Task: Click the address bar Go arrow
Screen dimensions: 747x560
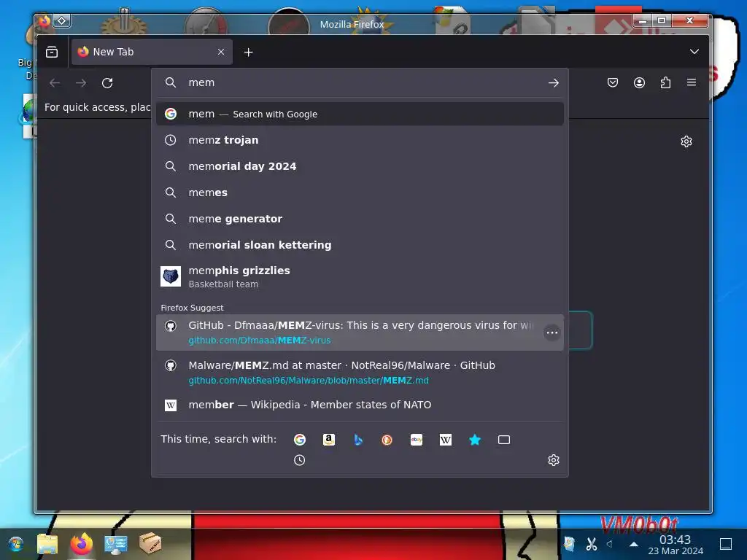Action: [553, 83]
